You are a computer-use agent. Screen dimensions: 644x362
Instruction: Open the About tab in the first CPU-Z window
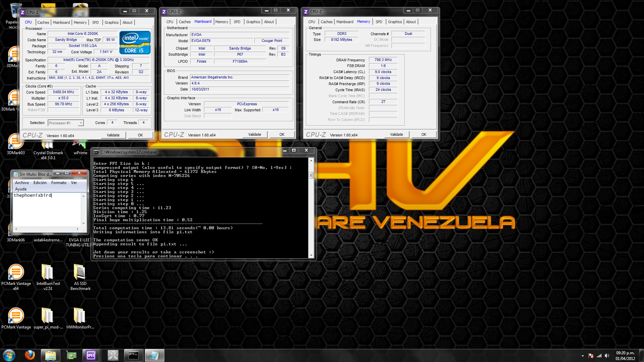coord(127,22)
